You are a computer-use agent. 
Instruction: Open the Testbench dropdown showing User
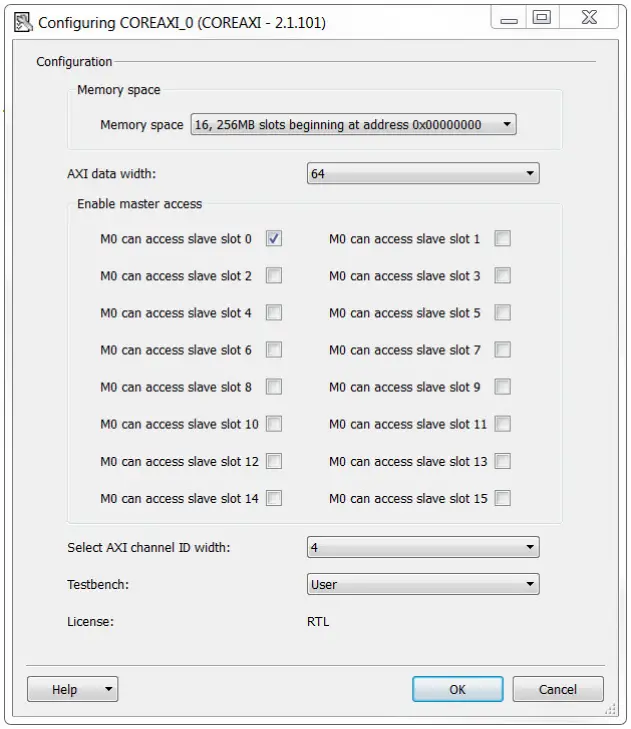(x=423, y=584)
